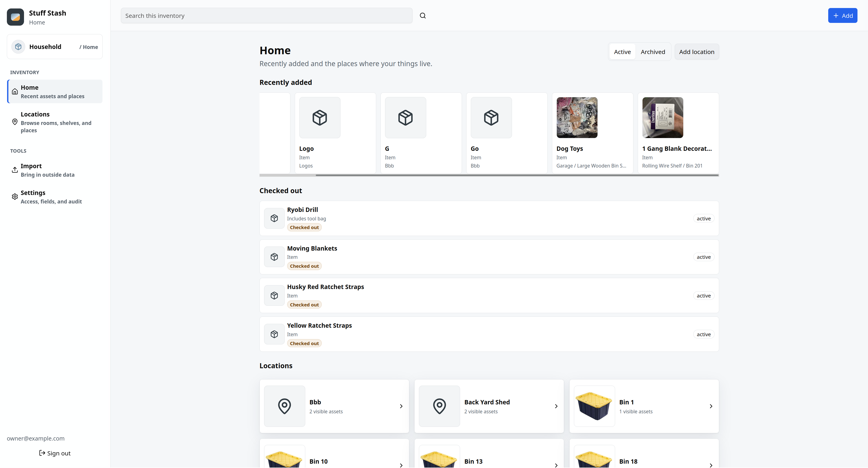The height and width of the screenshot is (468, 868).
Task: Click the Stuff Stash app logo
Action: coord(16,17)
